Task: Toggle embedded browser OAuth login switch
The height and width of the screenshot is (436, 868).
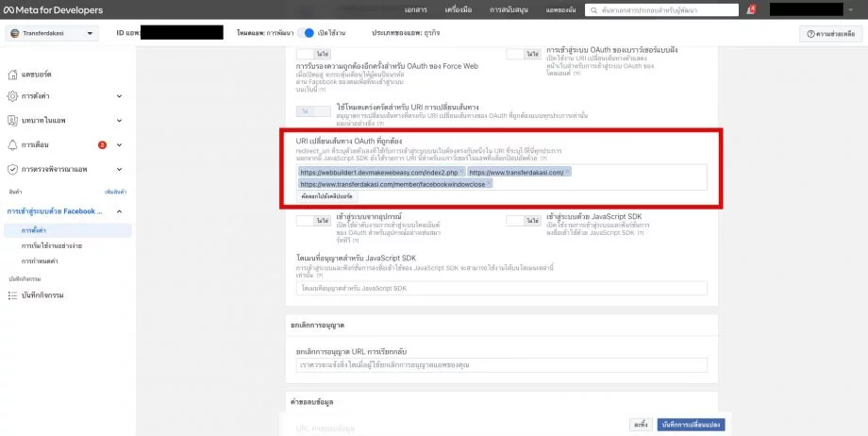Action: pyautogui.click(x=524, y=54)
